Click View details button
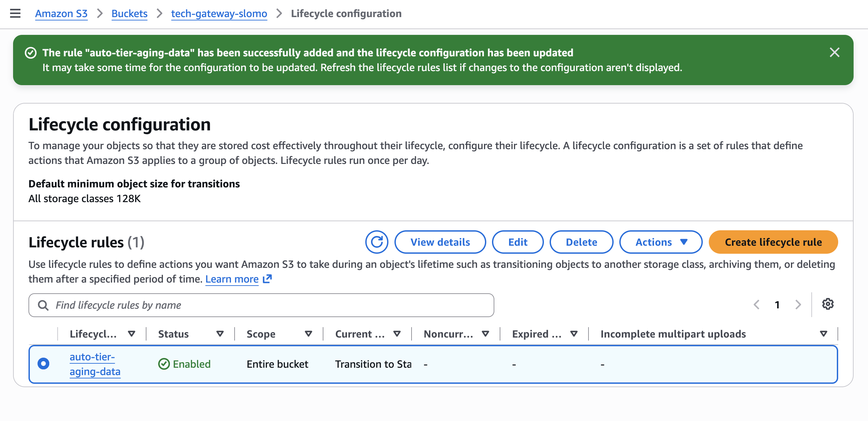 440,242
